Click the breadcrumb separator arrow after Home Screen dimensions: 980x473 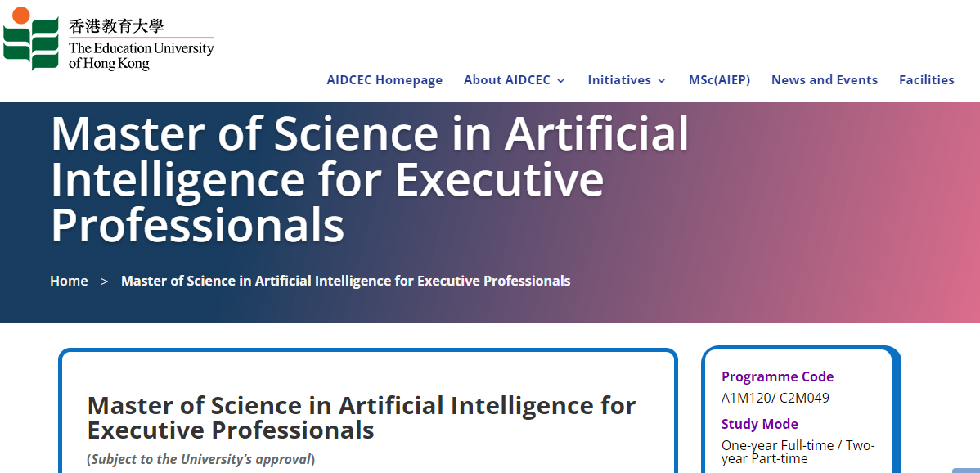(105, 282)
